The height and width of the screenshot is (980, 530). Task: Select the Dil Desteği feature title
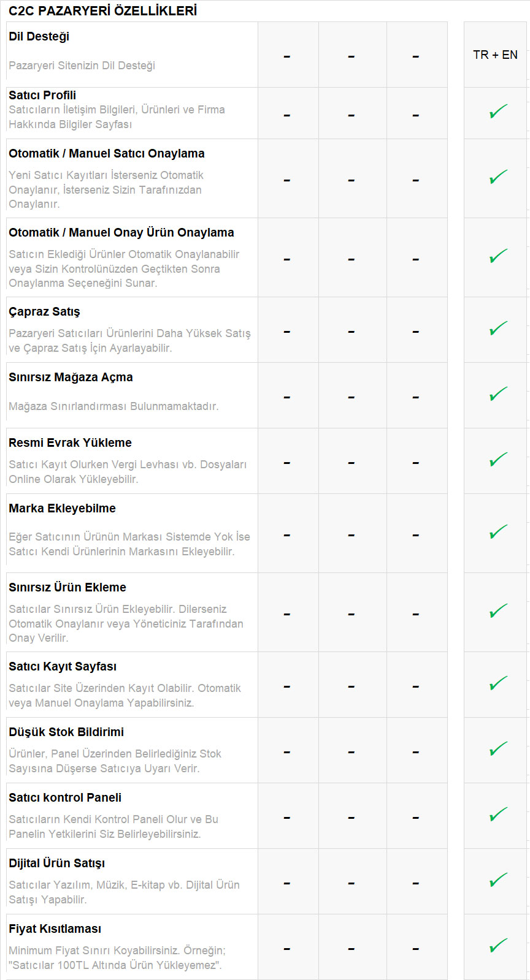point(39,37)
